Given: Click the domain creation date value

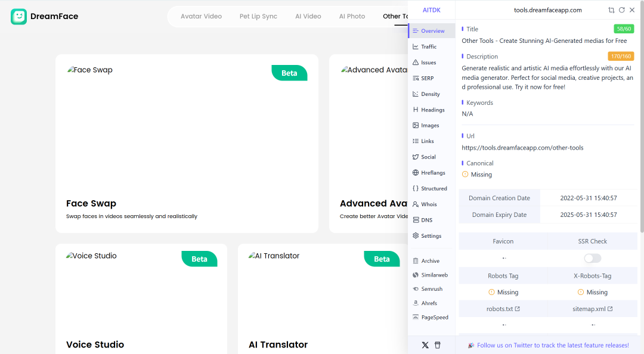Looking at the screenshot, I should click(589, 198).
